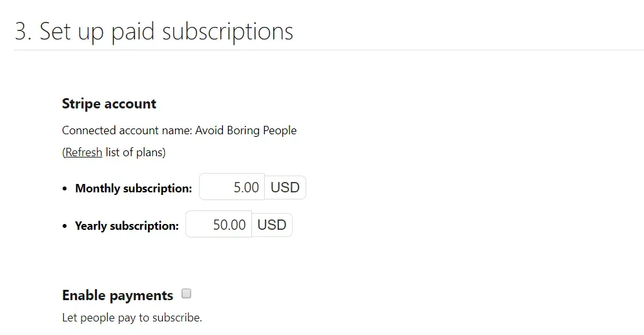Image resolution: width=644 pixels, height=335 pixels.
Task: Click the step number 3 in heading
Action: 22,31
